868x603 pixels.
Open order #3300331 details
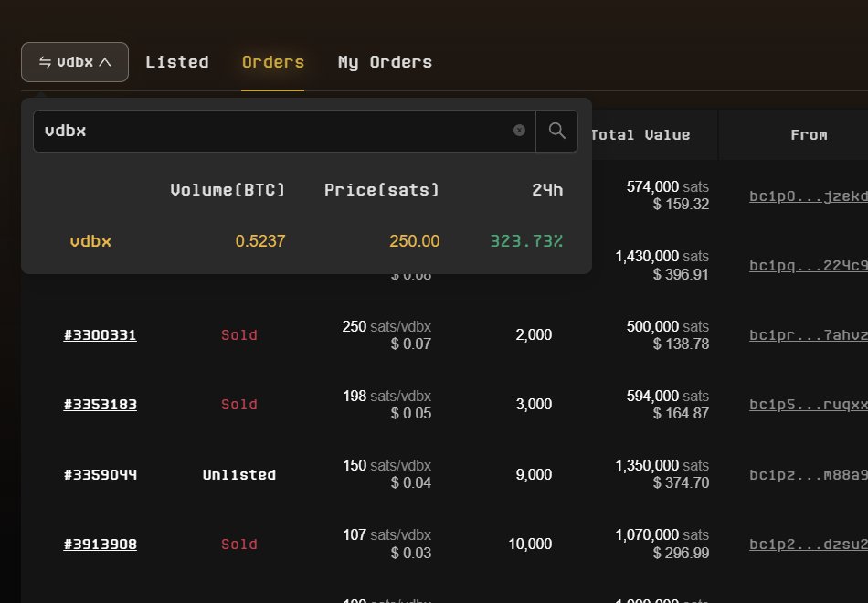point(100,334)
